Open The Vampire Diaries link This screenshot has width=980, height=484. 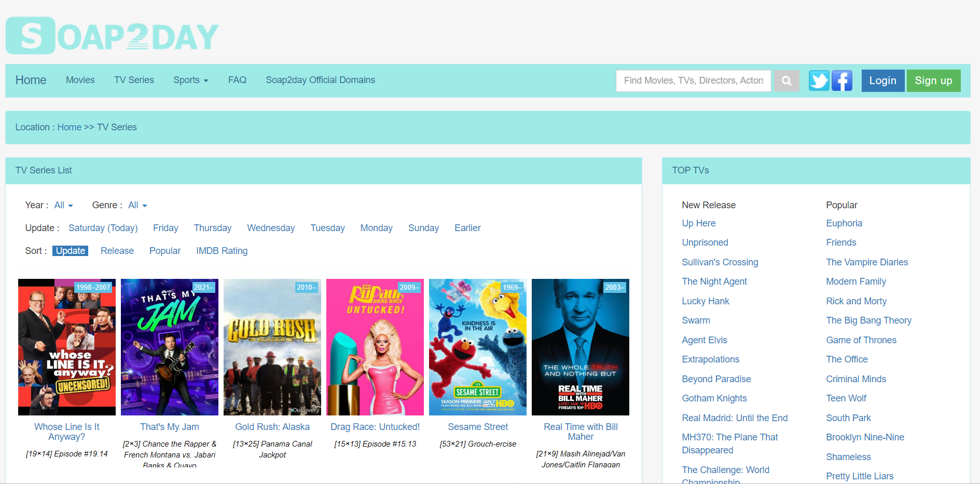tap(867, 262)
